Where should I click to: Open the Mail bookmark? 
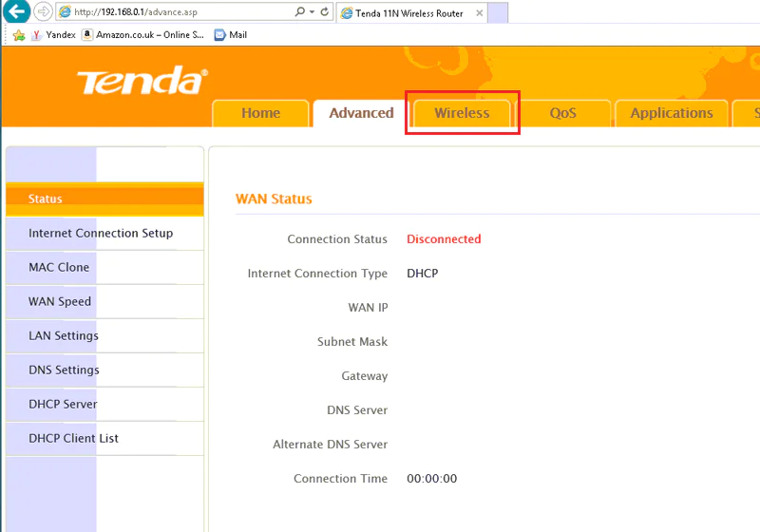(x=231, y=35)
